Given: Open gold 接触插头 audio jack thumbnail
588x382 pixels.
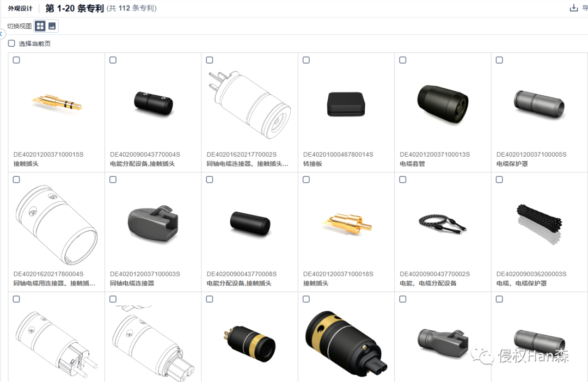Looking at the screenshot, I should (57, 102).
